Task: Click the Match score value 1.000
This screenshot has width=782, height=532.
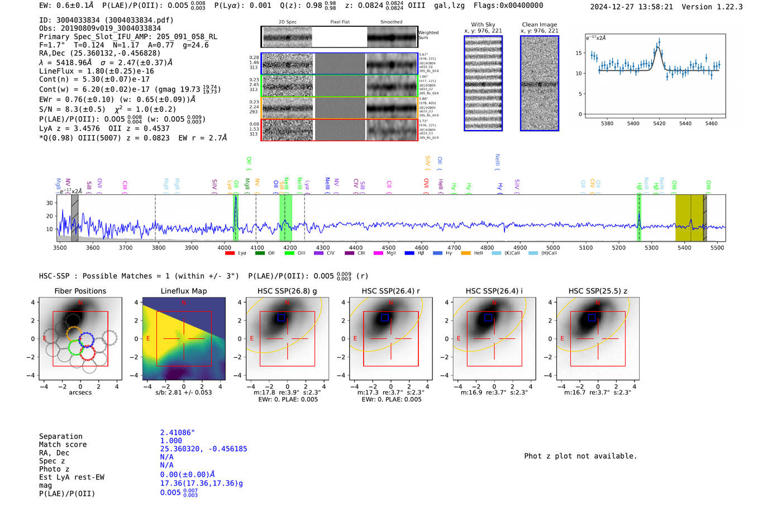Action: point(171,440)
